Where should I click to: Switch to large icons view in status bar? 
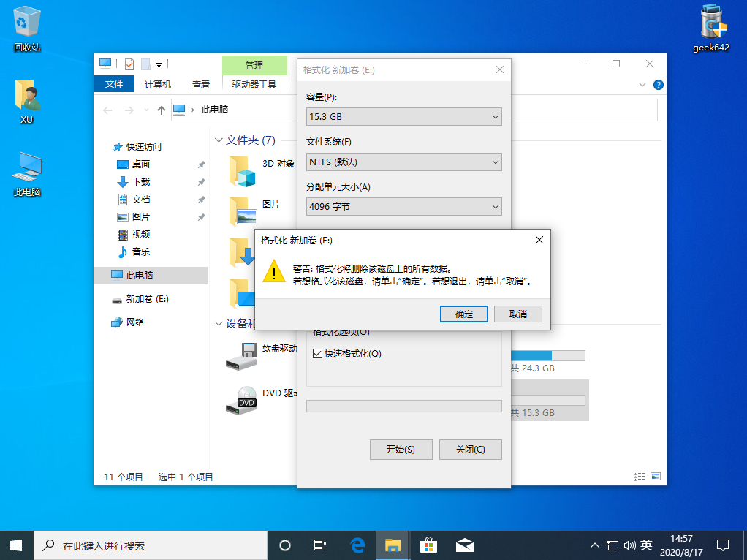656,476
